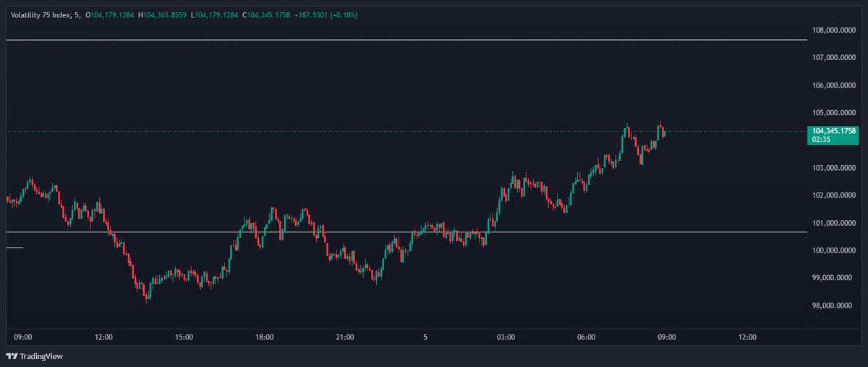Click the close value C104,345.1758
Viewport: 868px width, 367px height.
tap(267, 14)
